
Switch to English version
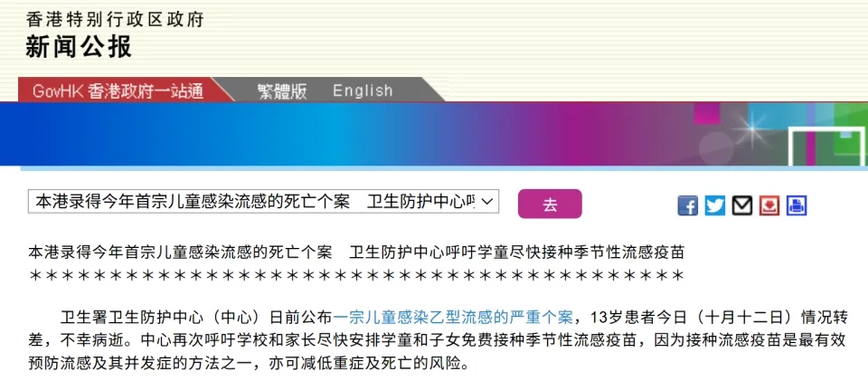click(363, 90)
